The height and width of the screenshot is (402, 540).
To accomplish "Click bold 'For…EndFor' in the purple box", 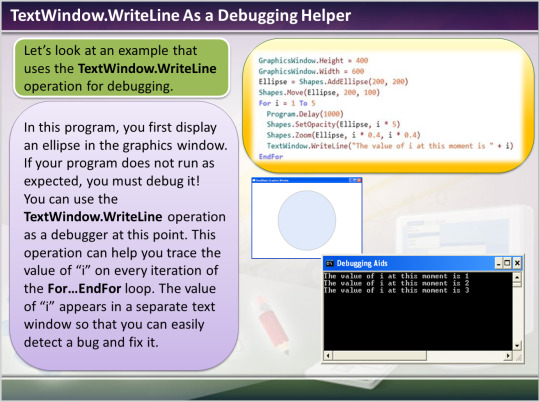I will [x=84, y=288].
